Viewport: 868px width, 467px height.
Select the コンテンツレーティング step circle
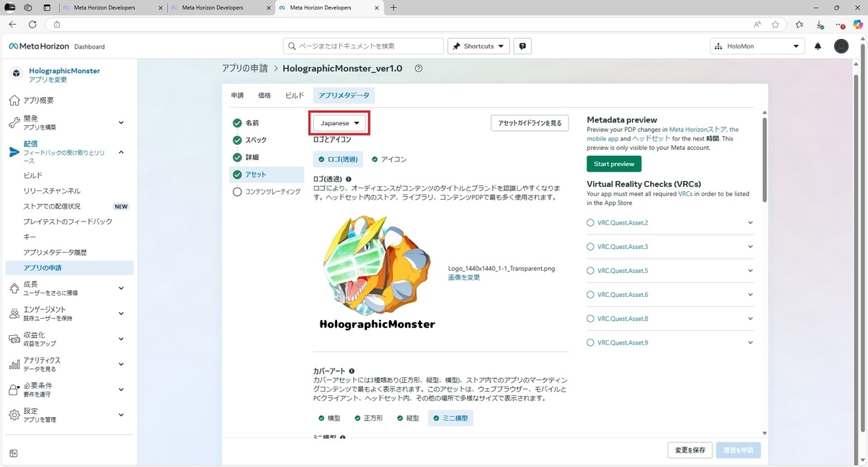pyautogui.click(x=237, y=192)
